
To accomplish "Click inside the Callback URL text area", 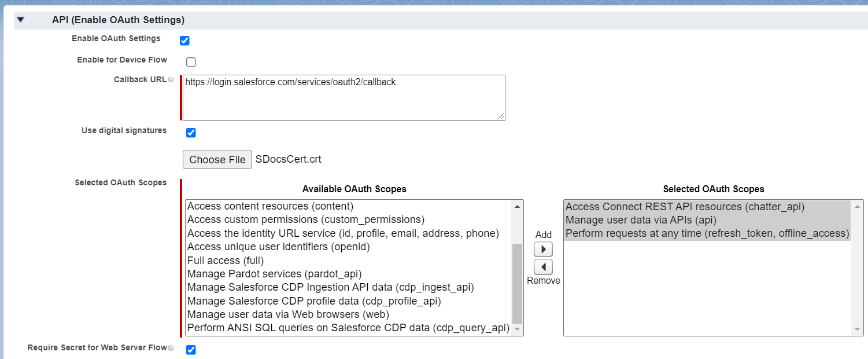I will [344, 98].
